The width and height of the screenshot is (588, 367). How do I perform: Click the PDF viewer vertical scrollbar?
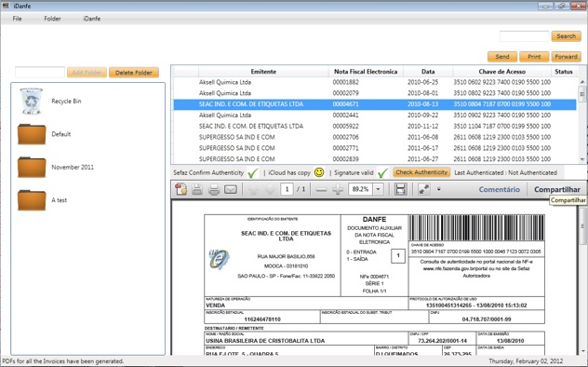pyautogui.click(x=582, y=278)
